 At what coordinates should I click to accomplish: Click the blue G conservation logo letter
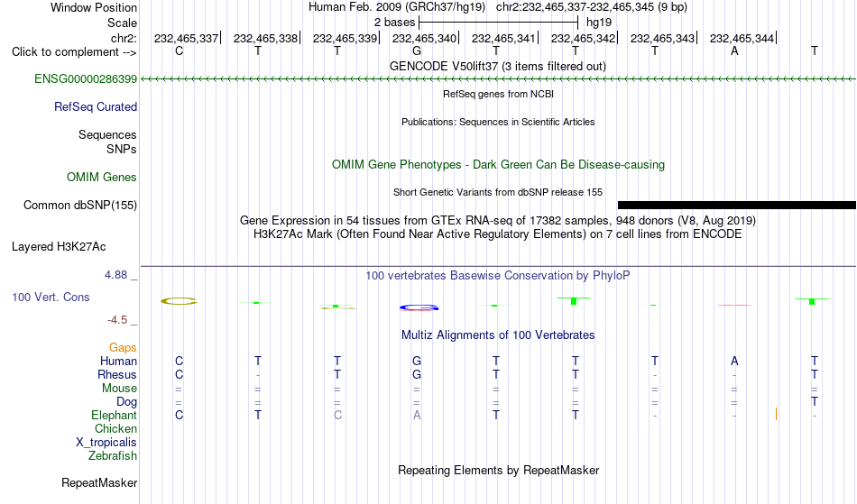click(419, 308)
